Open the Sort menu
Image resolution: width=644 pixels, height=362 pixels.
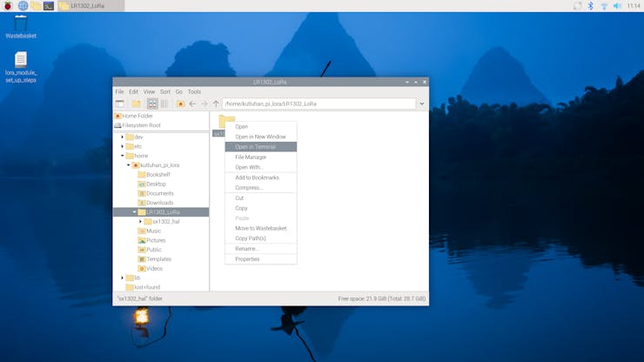[x=165, y=91]
